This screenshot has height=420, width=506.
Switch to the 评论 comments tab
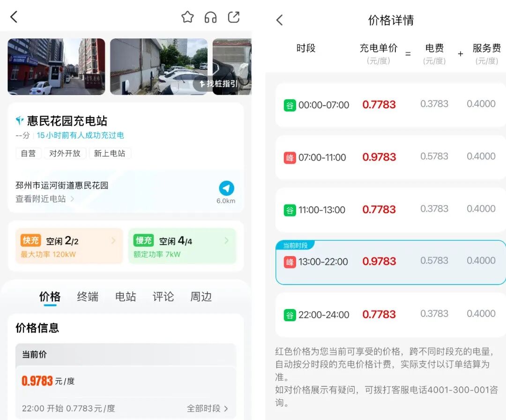(x=163, y=296)
